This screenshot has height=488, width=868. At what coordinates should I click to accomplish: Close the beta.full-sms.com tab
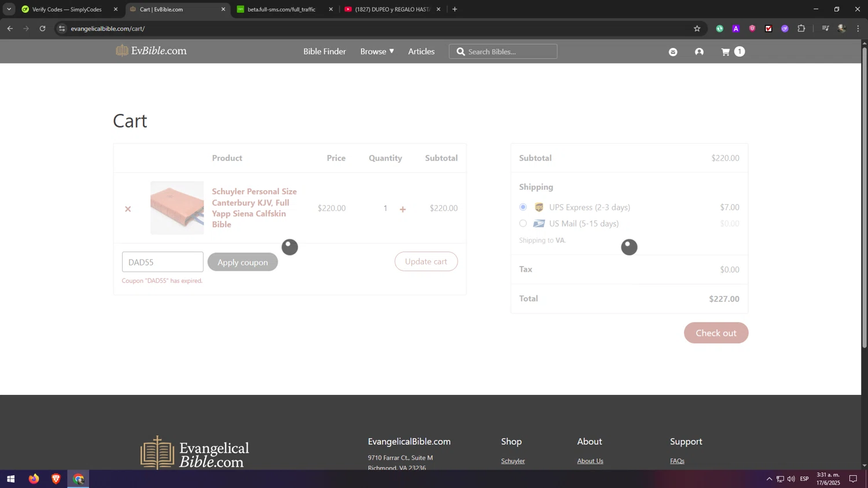point(331,9)
